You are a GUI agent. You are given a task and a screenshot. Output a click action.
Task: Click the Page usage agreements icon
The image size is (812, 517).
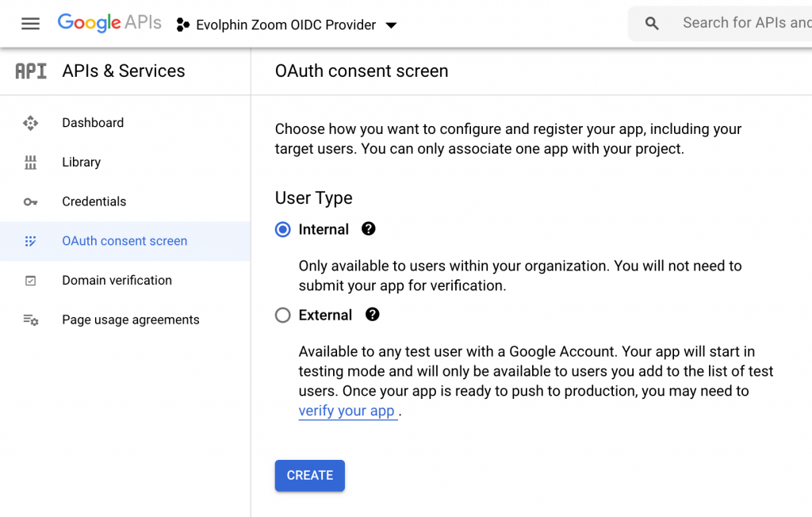(30, 320)
